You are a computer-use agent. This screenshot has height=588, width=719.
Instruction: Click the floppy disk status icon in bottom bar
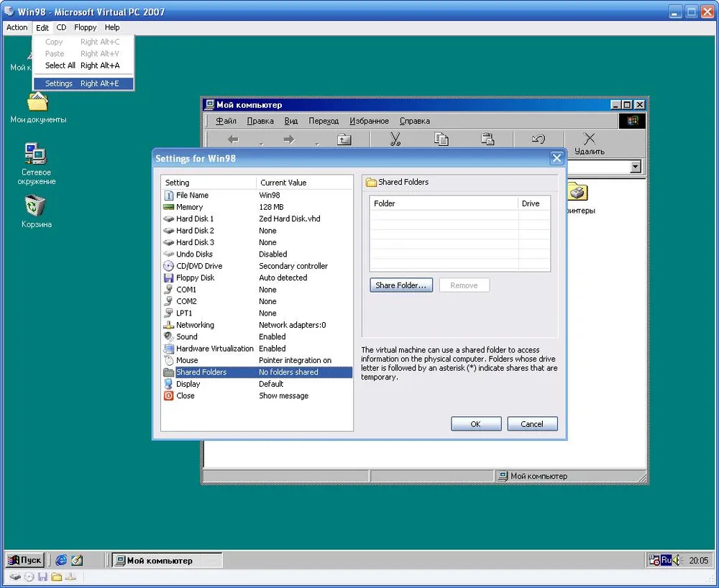(42, 576)
